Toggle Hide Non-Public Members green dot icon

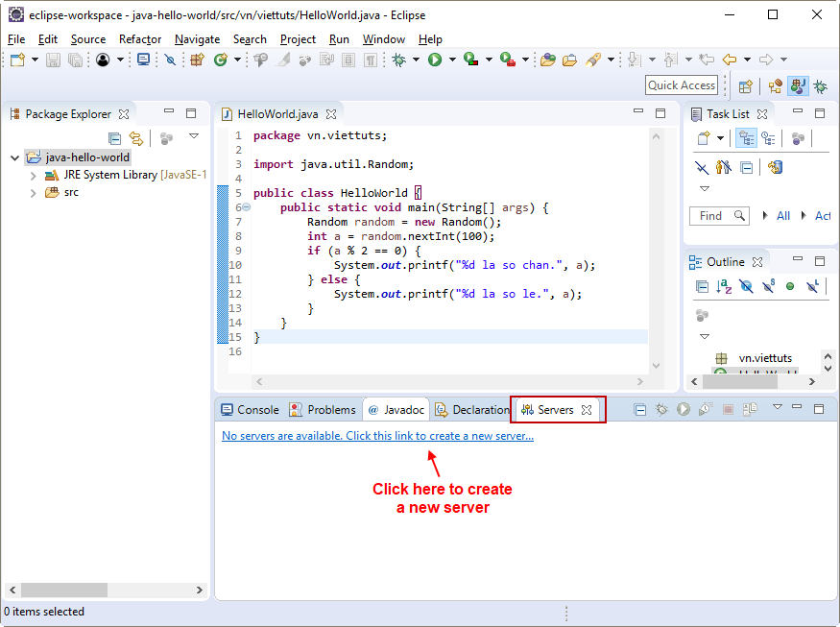[790, 286]
